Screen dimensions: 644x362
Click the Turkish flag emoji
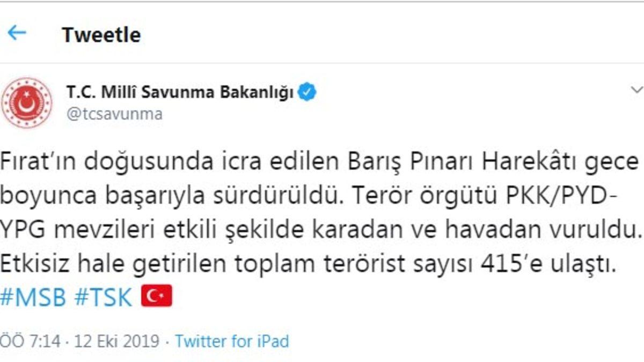click(156, 296)
